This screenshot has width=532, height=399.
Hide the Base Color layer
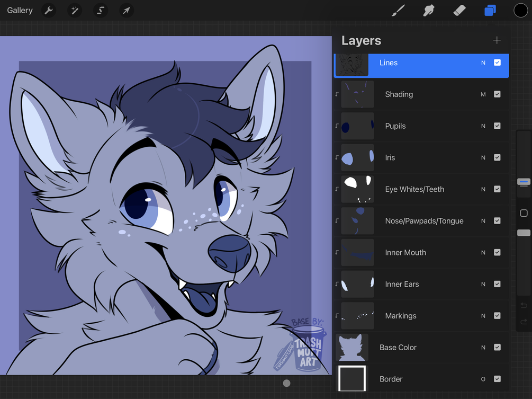point(497,348)
